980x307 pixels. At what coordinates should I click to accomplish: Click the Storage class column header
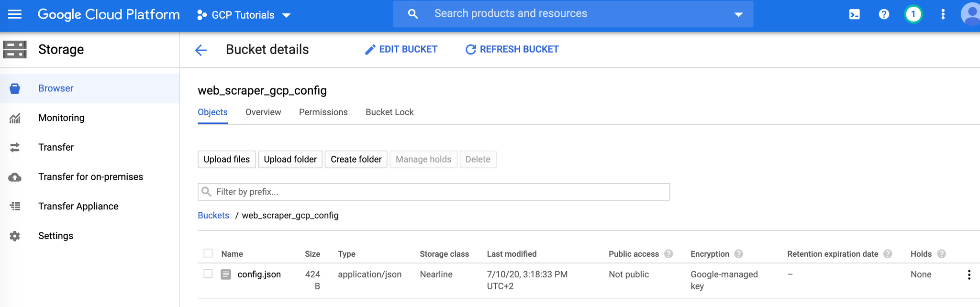tap(444, 254)
